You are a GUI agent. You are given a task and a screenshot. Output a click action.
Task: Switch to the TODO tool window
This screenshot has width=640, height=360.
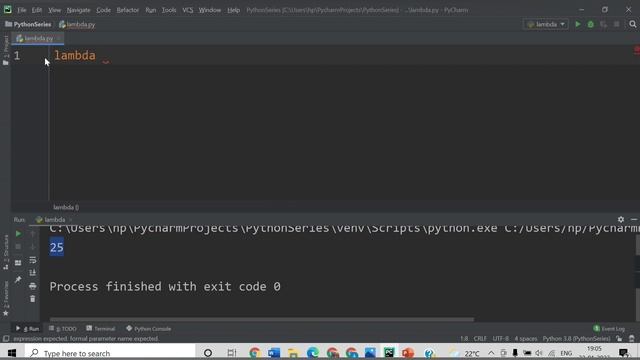(x=62, y=329)
